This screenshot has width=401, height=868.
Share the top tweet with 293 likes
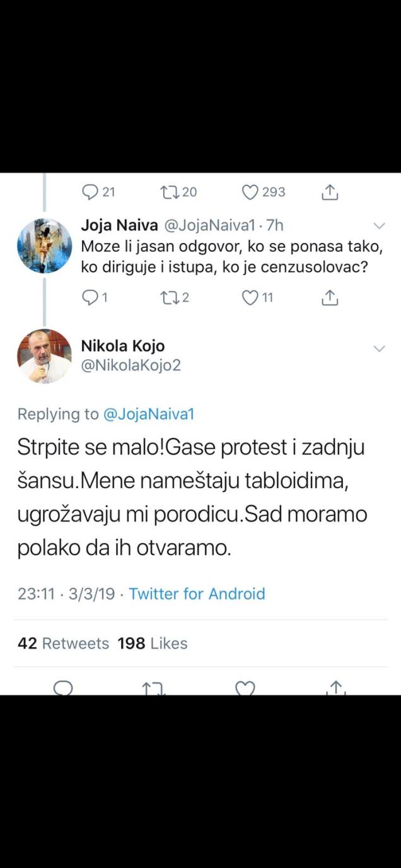pos(329,191)
